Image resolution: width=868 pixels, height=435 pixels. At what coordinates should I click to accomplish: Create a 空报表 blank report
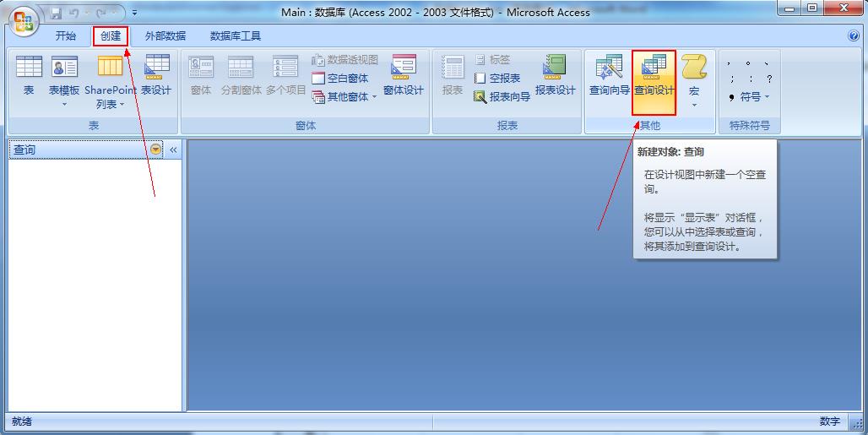pyautogui.click(x=497, y=78)
